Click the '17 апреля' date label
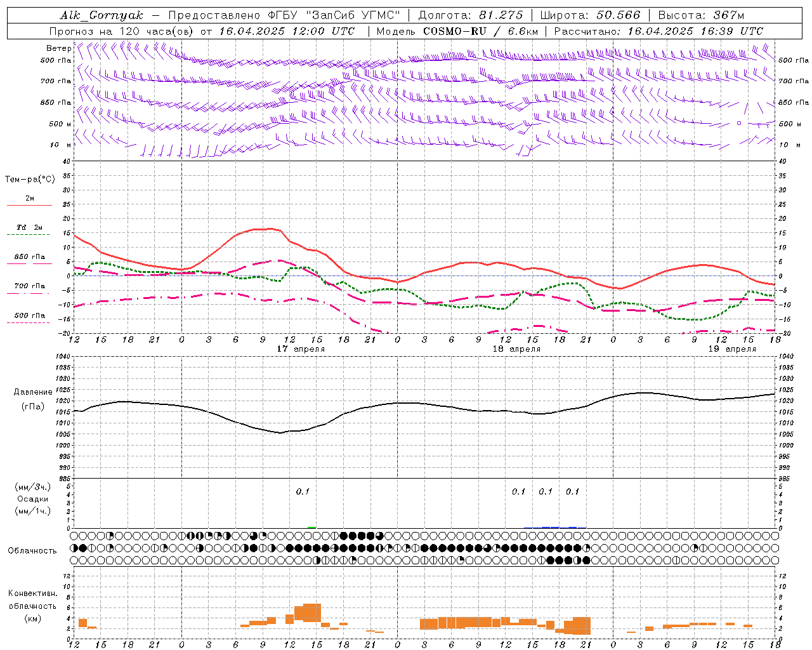This screenshot has height=650, width=812. click(x=301, y=349)
